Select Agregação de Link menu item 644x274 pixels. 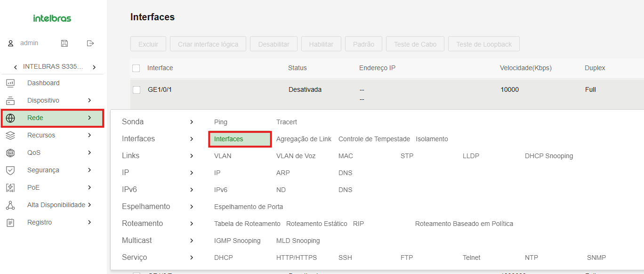pos(304,139)
